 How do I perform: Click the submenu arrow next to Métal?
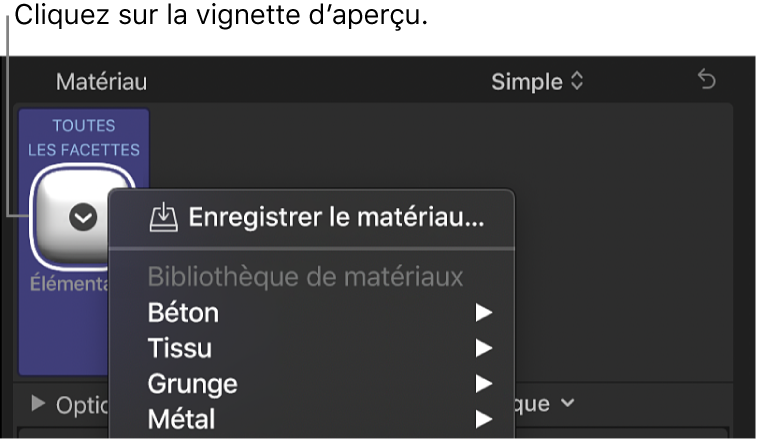click(484, 418)
